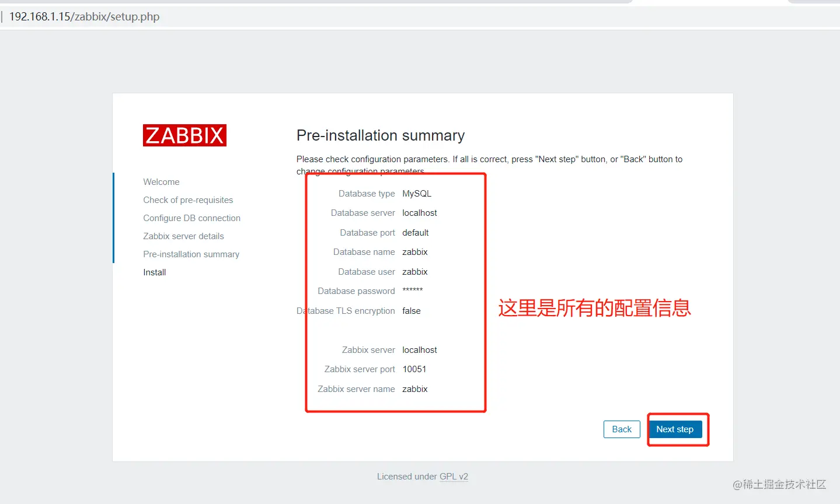
Task: Click the Database user zabbix value
Action: pyautogui.click(x=415, y=272)
